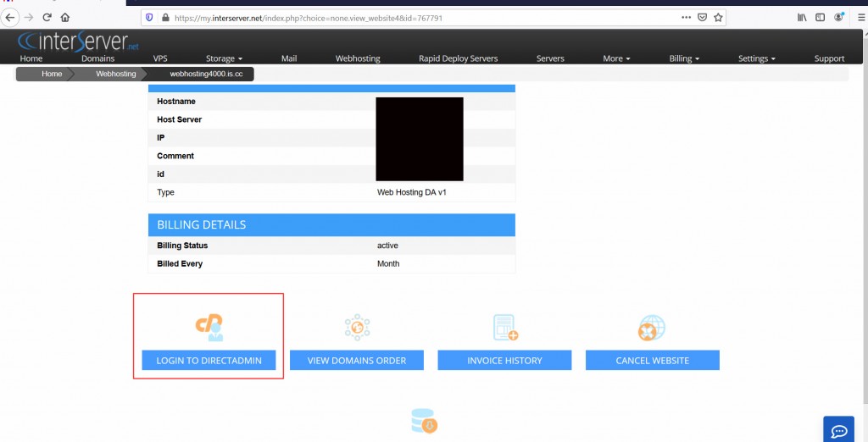Expand the Settings dropdown menu
Image resolution: width=868 pixels, height=442 pixels.
coord(757,58)
